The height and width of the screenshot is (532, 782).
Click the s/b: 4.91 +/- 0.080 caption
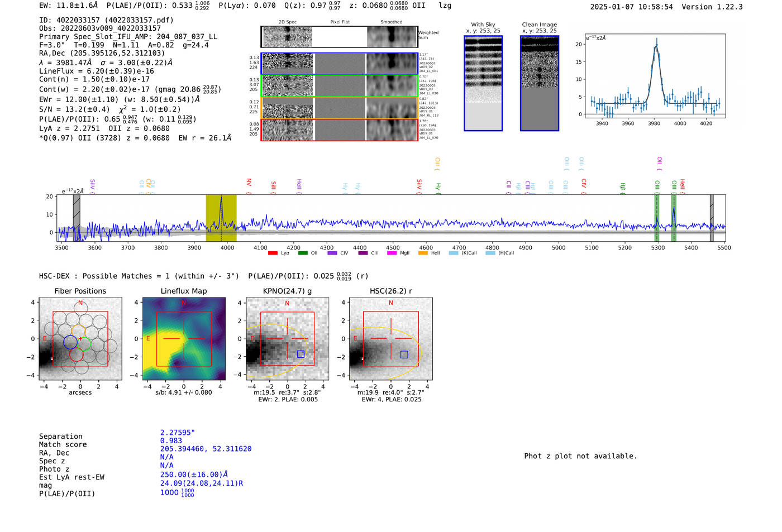pyautogui.click(x=184, y=392)
